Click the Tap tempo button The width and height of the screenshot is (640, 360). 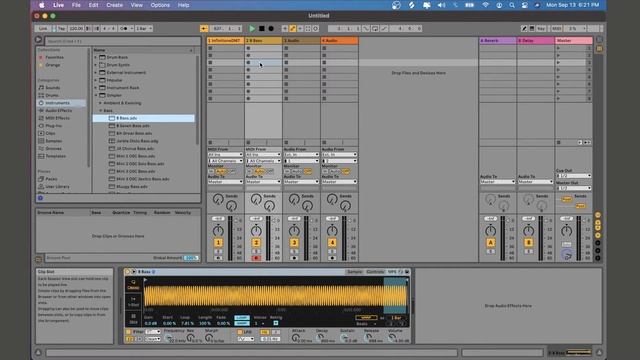coord(60,29)
